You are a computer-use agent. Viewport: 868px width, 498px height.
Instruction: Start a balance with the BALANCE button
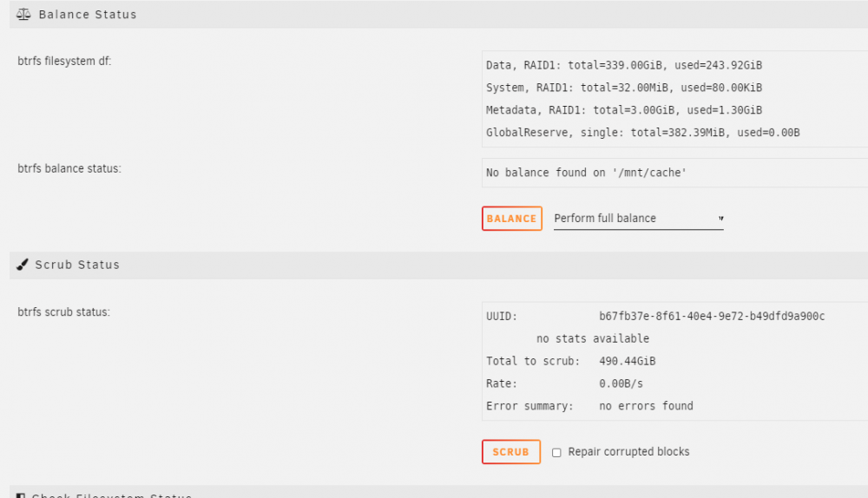511,219
